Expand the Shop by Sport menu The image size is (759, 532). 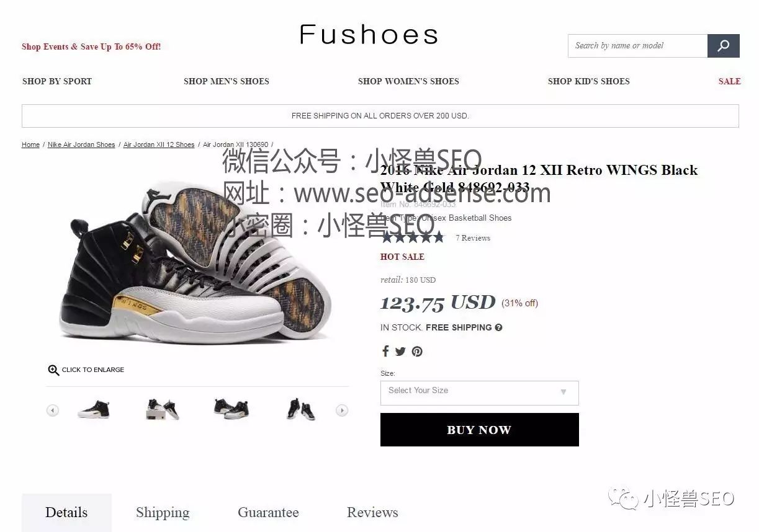57,81
